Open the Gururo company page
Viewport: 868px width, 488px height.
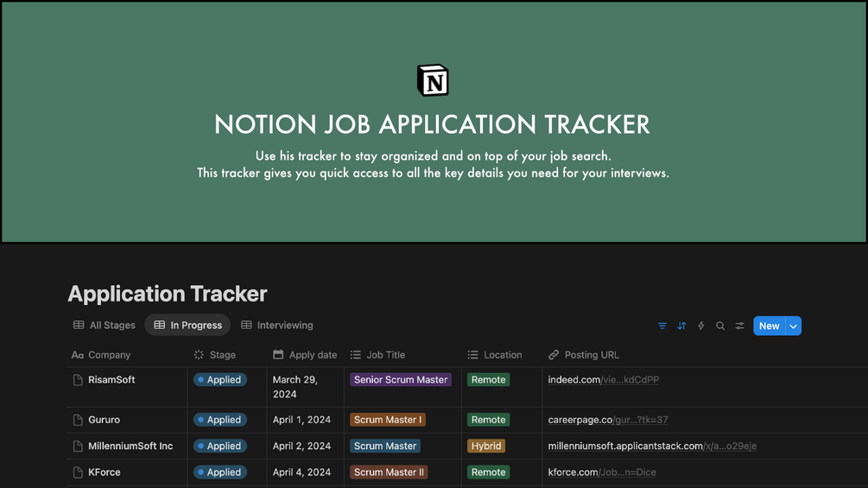[x=104, y=420]
